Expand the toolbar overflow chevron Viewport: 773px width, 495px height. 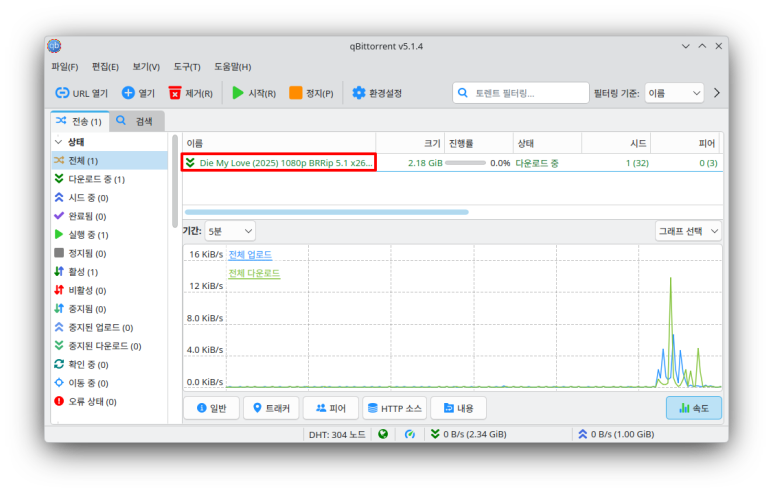(717, 93)
